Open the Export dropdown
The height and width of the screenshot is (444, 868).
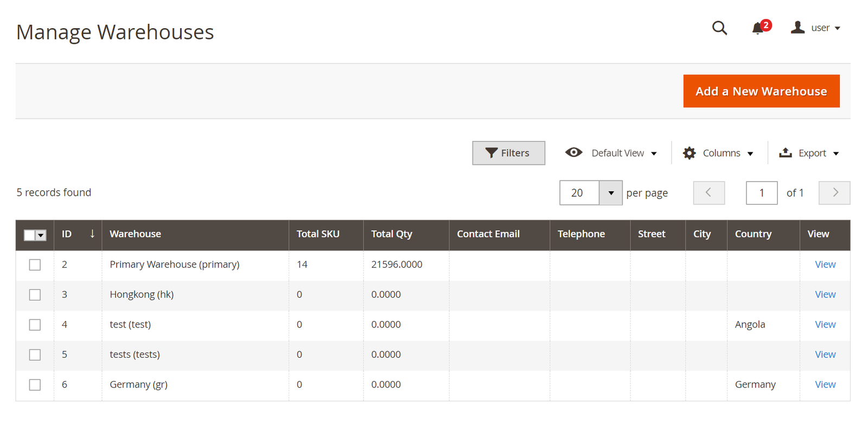[x=809, y=153]
